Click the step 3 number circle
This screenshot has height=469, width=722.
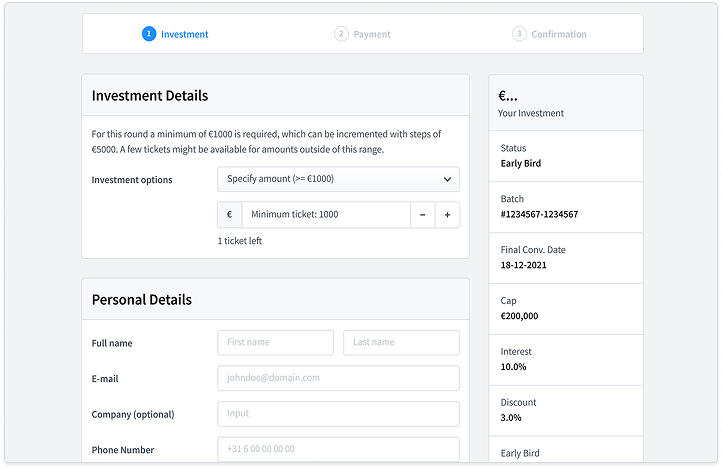519,34
